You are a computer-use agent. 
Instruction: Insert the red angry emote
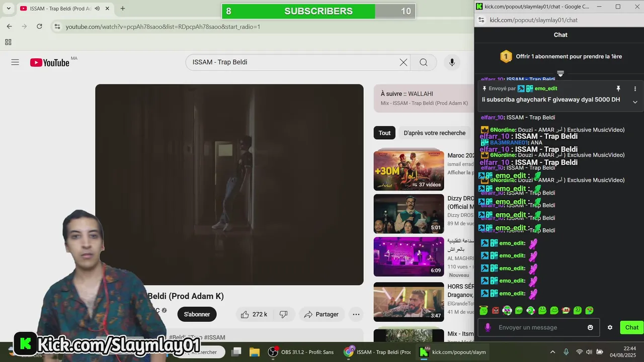[495, 311]
